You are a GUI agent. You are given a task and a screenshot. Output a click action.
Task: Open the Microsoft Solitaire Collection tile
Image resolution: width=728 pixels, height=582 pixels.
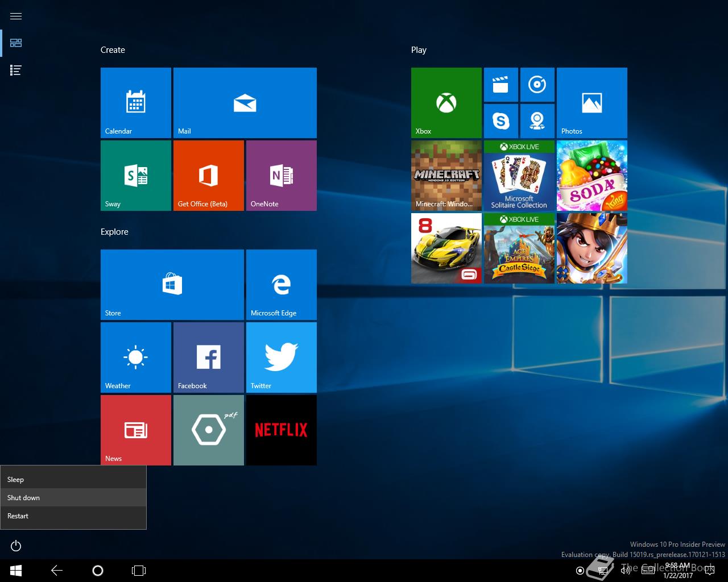(x=519, y=176)
